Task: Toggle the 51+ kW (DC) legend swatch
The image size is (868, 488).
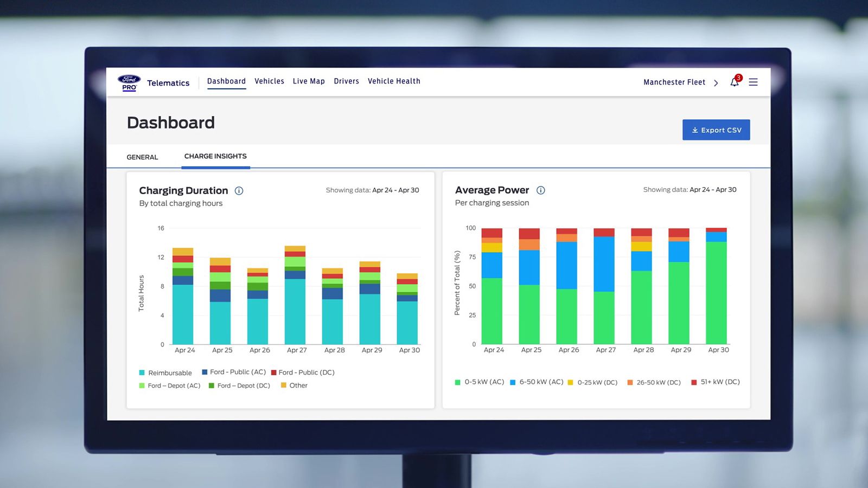Action: [694, 382]
